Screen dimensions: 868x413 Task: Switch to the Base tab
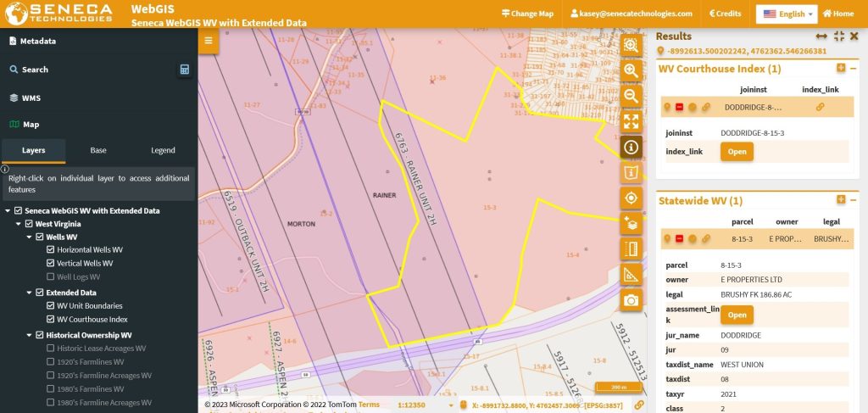98,151
